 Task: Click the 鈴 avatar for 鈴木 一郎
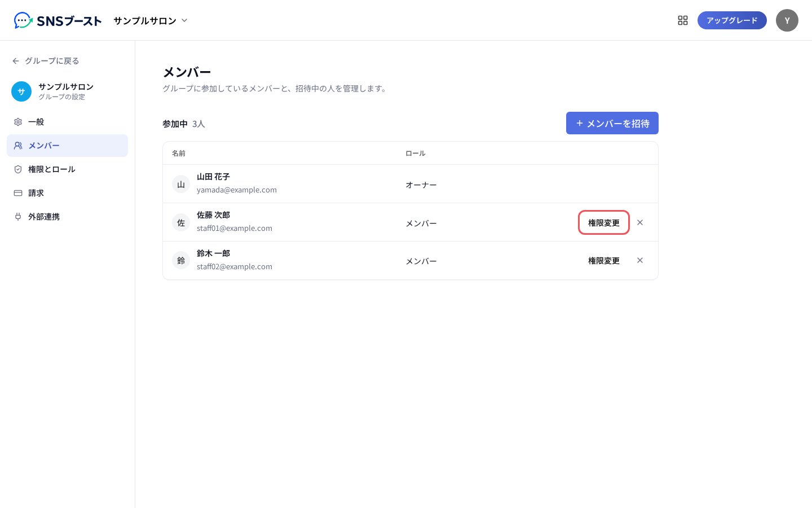(181, 260)
